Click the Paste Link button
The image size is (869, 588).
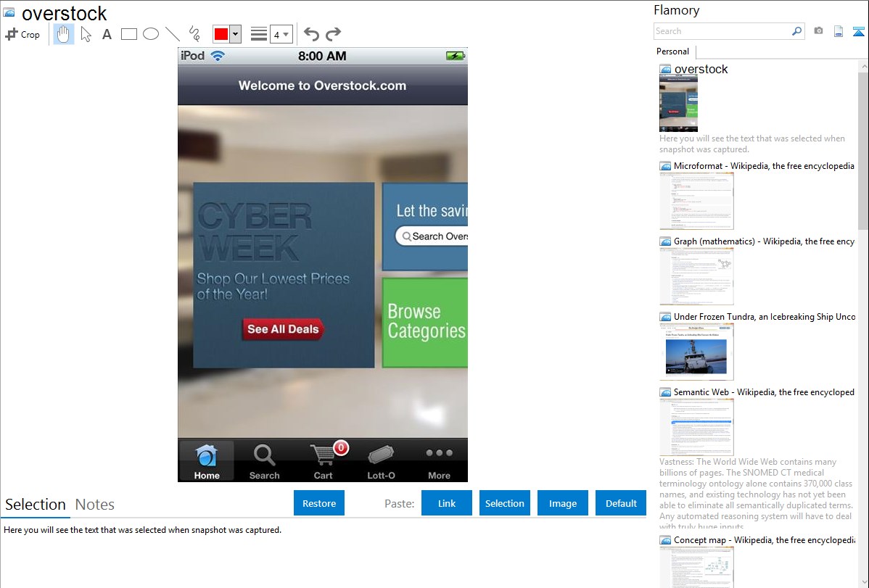447,503
